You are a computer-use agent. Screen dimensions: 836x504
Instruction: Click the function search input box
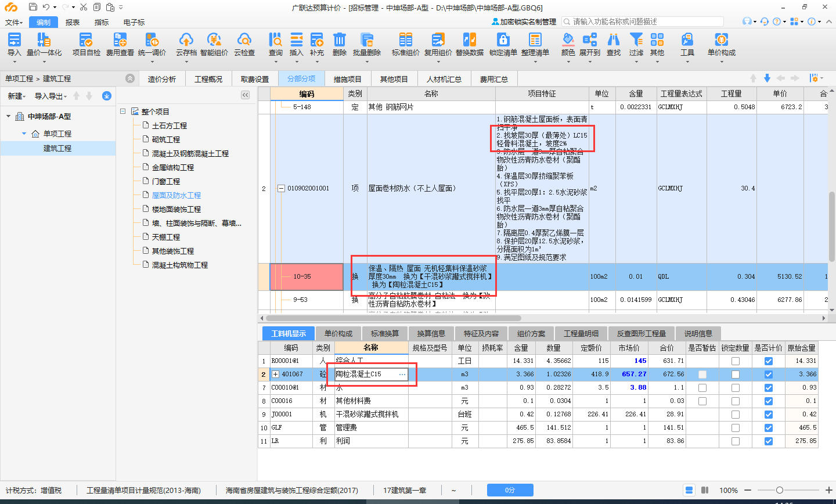[643, 21]
